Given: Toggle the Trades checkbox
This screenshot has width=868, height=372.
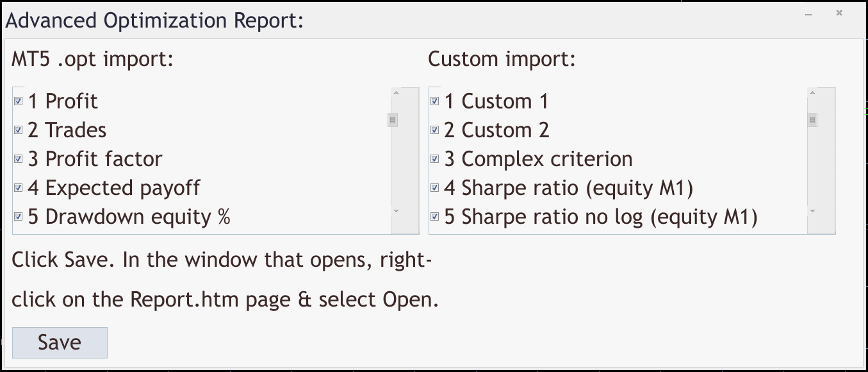Looking at the screenshot, I should pyautogui.click(x=19, y=130).
